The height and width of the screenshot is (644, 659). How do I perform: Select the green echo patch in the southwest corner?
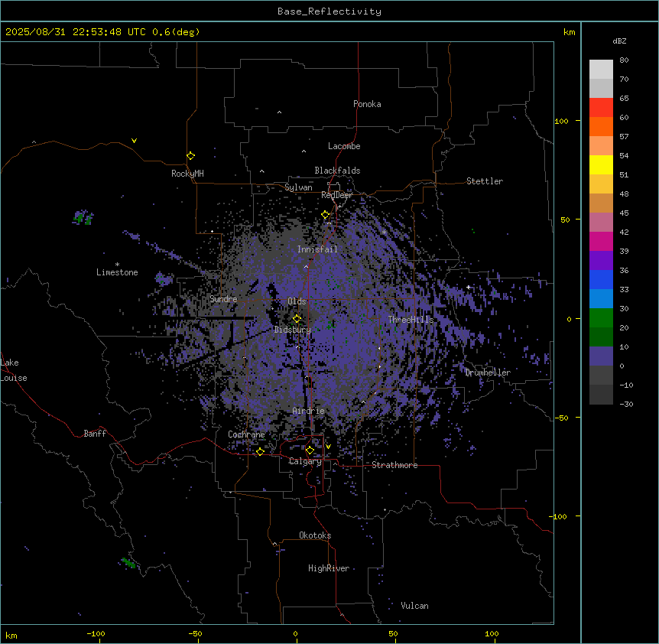128,562
